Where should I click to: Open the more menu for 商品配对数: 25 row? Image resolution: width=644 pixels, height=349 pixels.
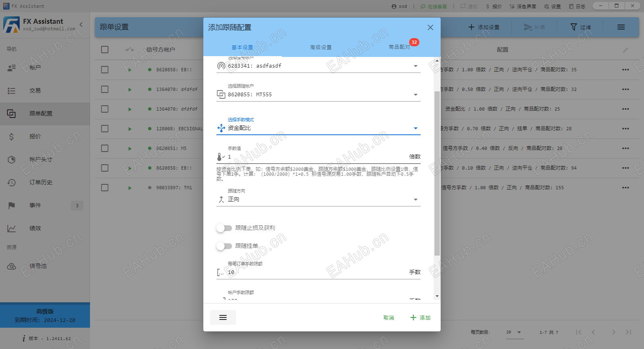pos(626,109)
